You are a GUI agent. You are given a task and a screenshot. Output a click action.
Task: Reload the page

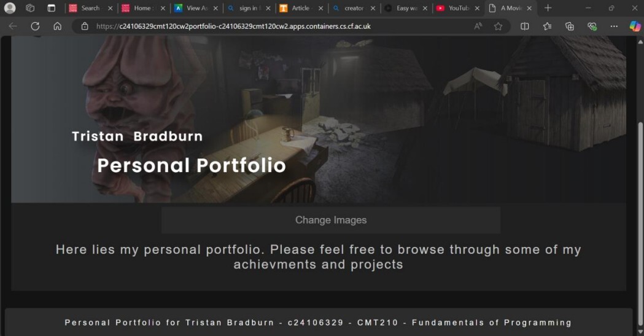tap(36, 26)
